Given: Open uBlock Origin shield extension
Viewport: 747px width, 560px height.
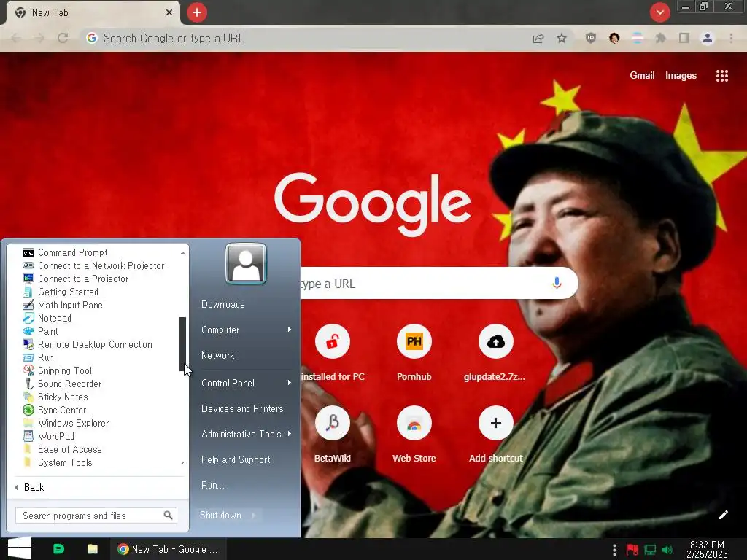Looking at the screenshot, I should coord(591,38).
